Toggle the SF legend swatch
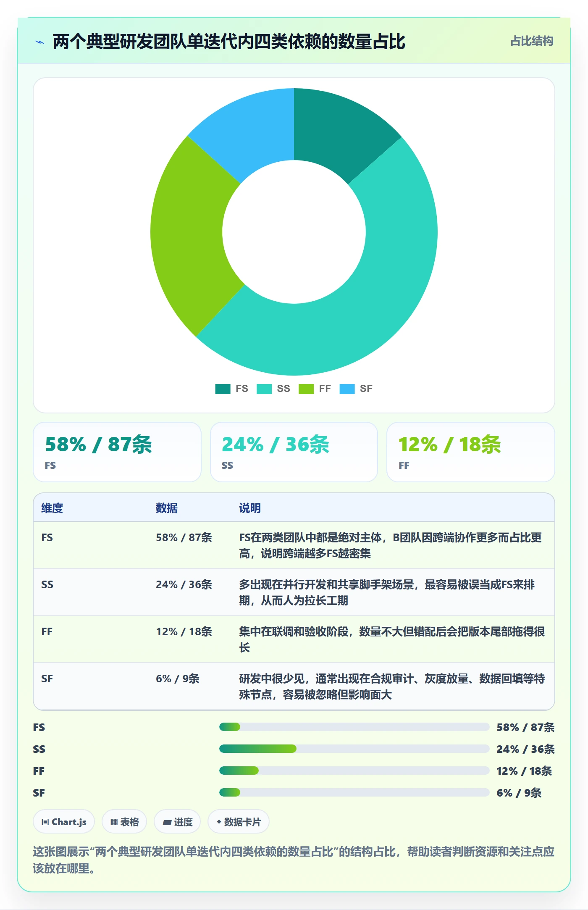The height and width of the screenshot is (910, 588). click(347, 389)
